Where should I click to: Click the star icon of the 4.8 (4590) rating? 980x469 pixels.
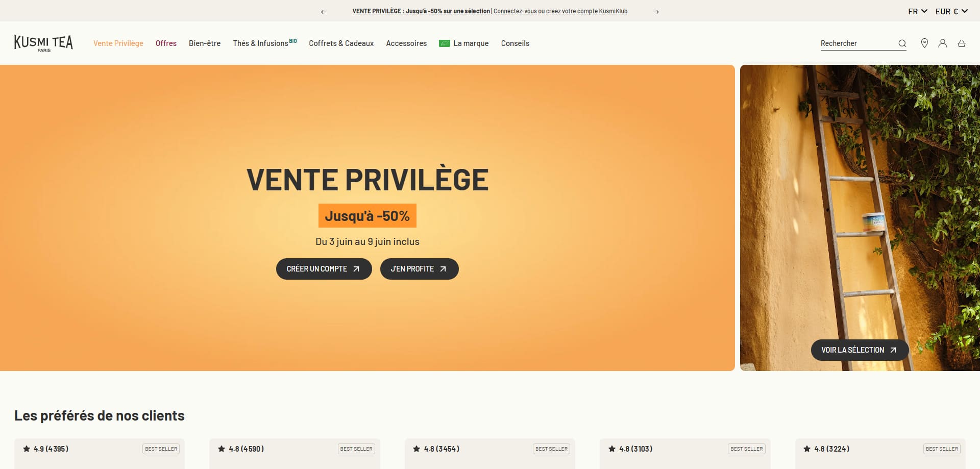pos(222,449)
